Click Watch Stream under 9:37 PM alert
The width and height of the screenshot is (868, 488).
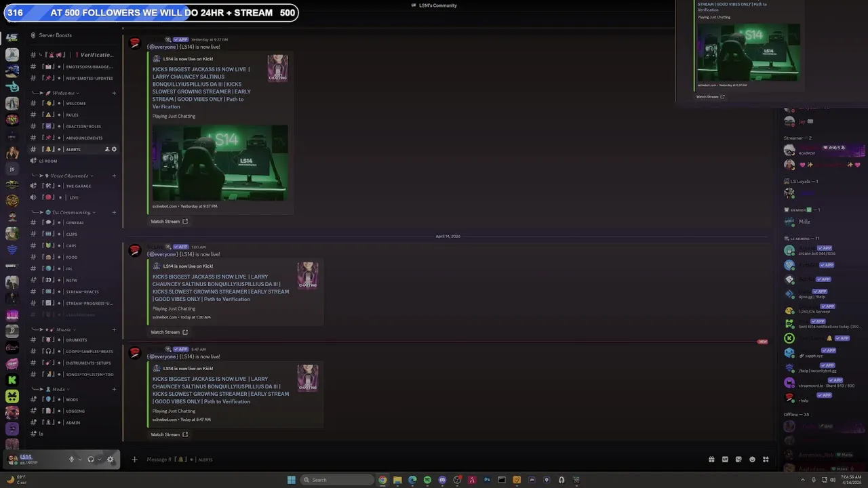coord(169,222)
